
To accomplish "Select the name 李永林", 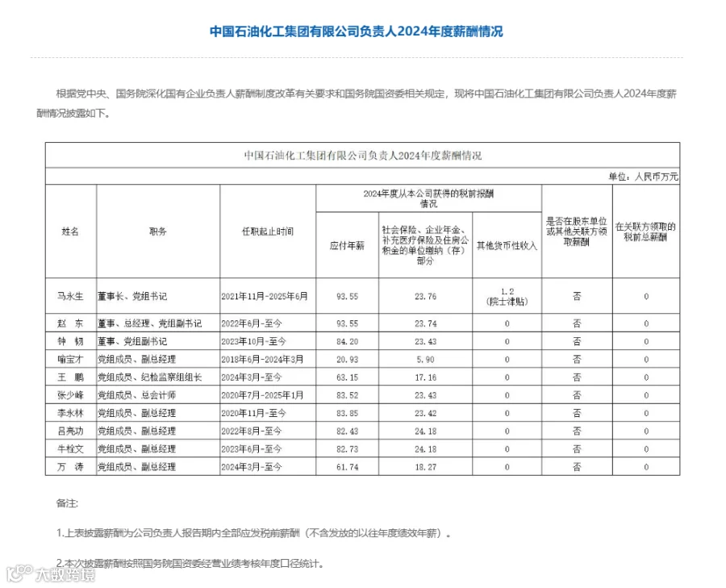I will coord(70,414).
